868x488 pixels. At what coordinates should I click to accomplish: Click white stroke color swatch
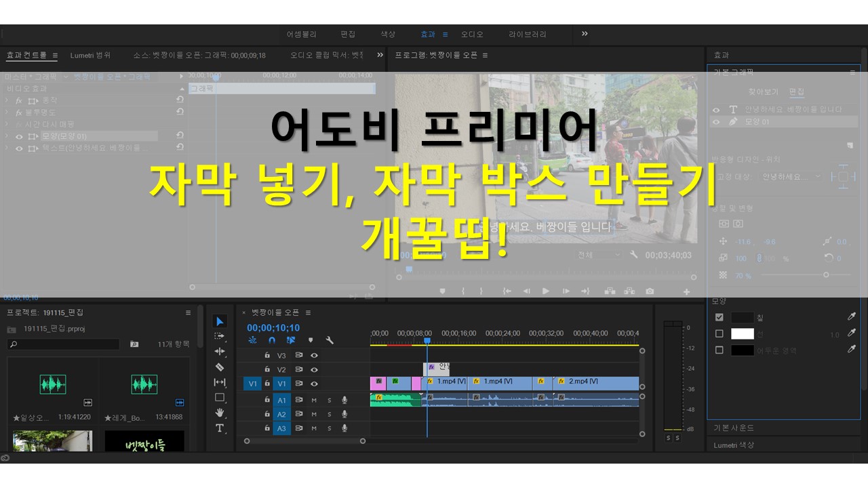pos(742,333)
